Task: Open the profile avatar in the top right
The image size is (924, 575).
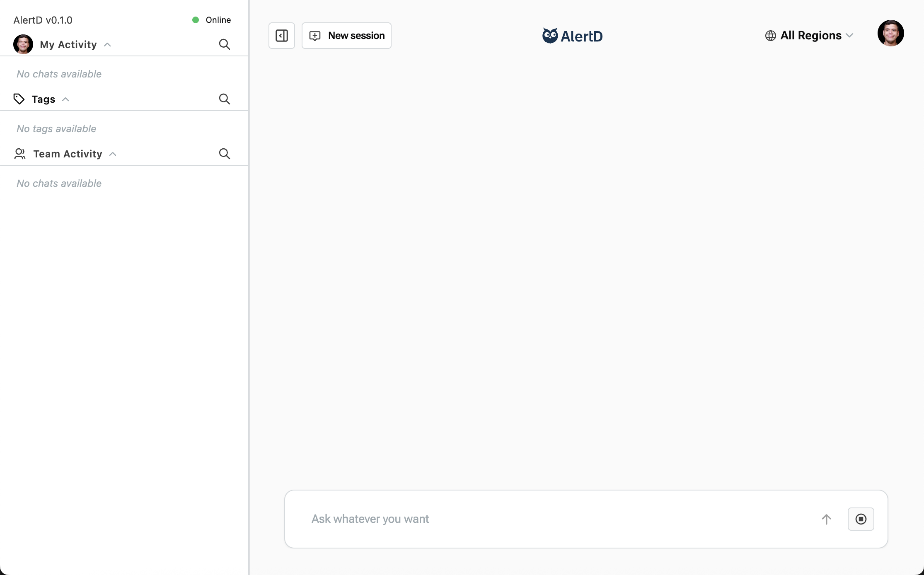Action: (891, 33)
